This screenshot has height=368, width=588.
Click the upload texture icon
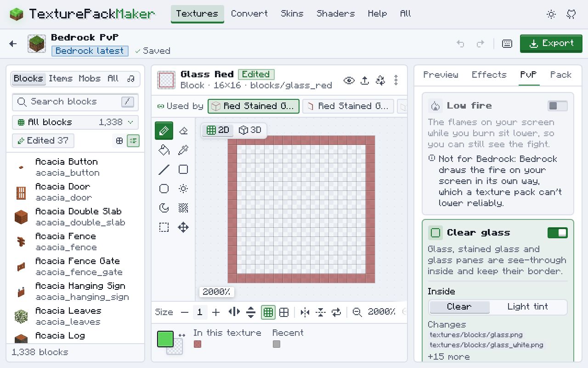[365, 80]
